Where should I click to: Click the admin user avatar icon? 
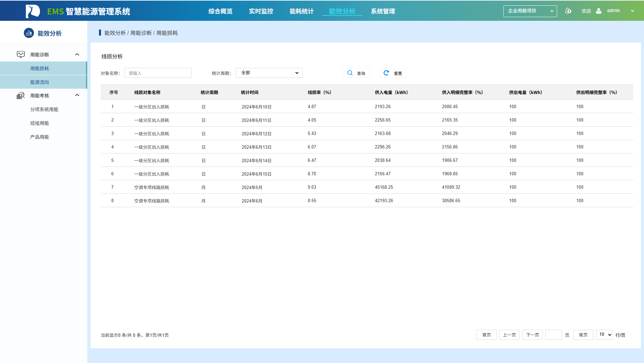point(599,11)
